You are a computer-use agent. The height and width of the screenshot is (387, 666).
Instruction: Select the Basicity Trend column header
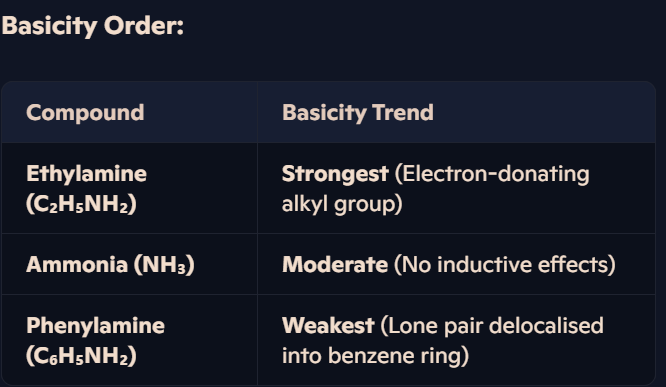(358, 113)
